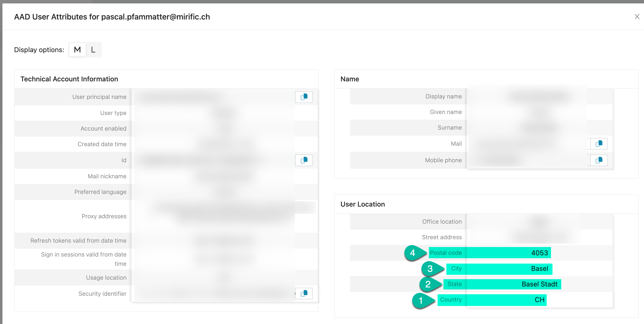
Task: Switch to the L display option
Action: [x=93, y=50]
